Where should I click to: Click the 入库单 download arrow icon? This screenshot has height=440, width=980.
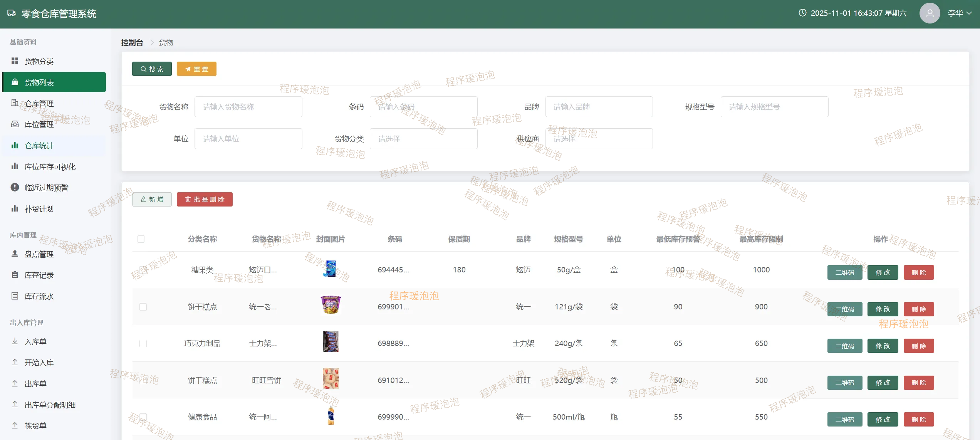[x=15, y=341]
